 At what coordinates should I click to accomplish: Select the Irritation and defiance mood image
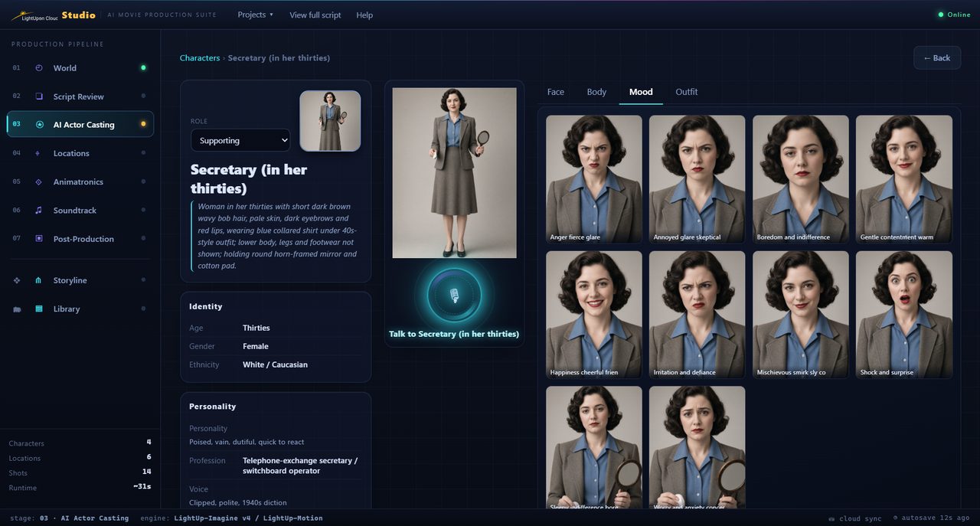point(697,315)
